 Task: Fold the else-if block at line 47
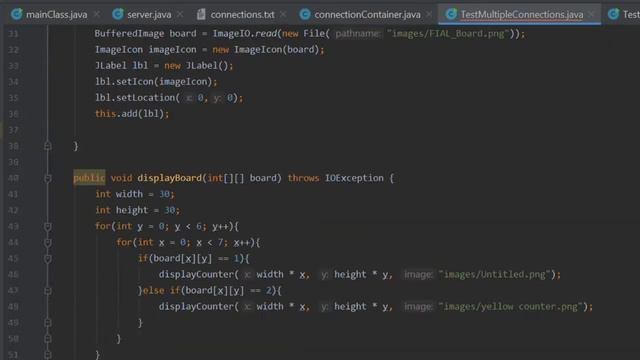pyautogui.click(x=48, y=291)
